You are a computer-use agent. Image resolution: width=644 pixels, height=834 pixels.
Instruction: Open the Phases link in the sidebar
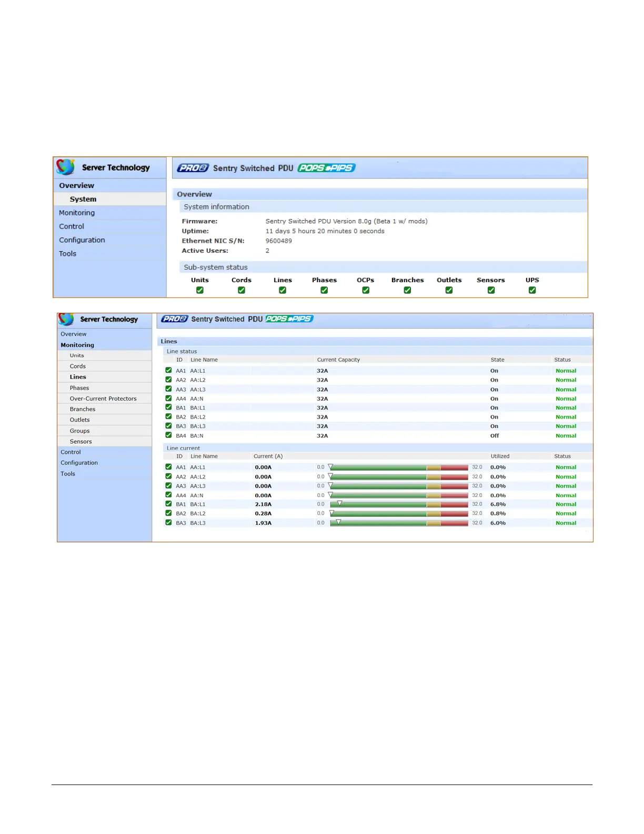click(x=79, y=388)
